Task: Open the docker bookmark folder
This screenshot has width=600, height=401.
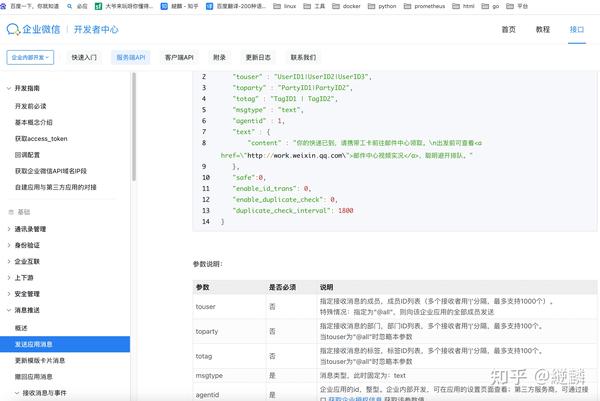Action: 346,6
